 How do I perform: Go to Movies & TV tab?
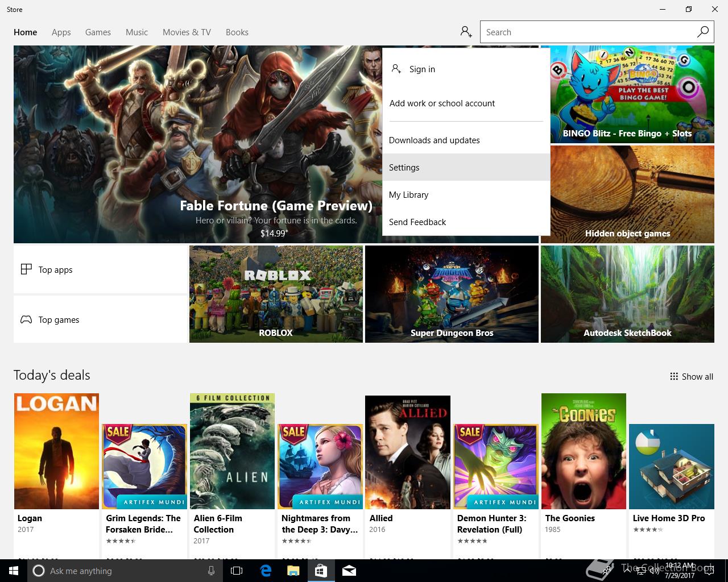point(187,32)
